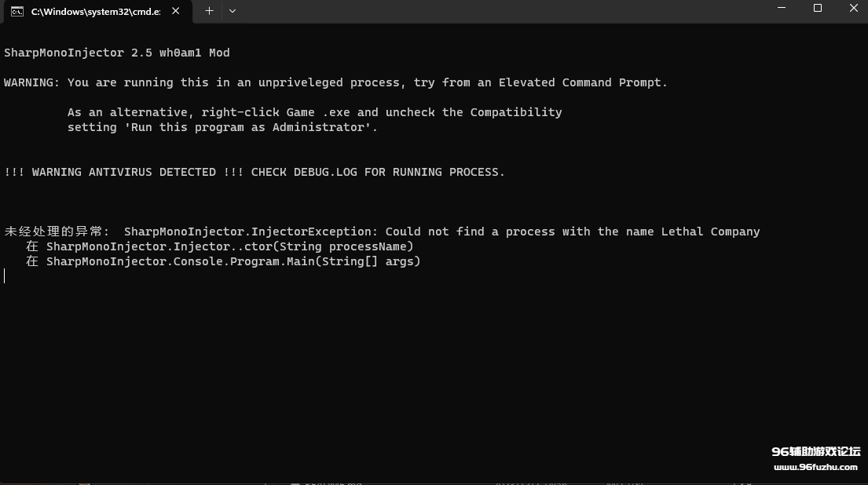Maximize the terminal window
The image size is (868, 485).
[818, 9]
